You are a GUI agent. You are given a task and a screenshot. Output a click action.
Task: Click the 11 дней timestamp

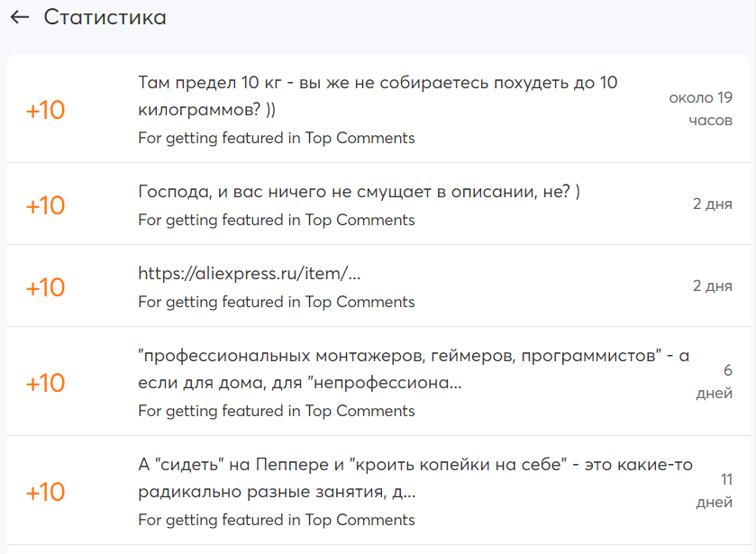click(x=715, y=491)
